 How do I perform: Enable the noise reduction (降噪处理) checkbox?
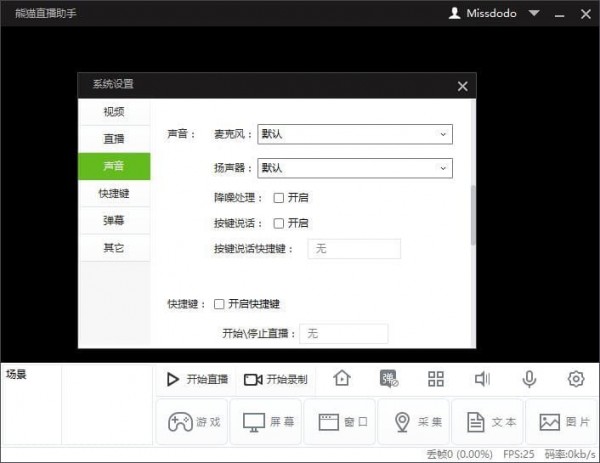pyautogui.click(x=279, y=197)
